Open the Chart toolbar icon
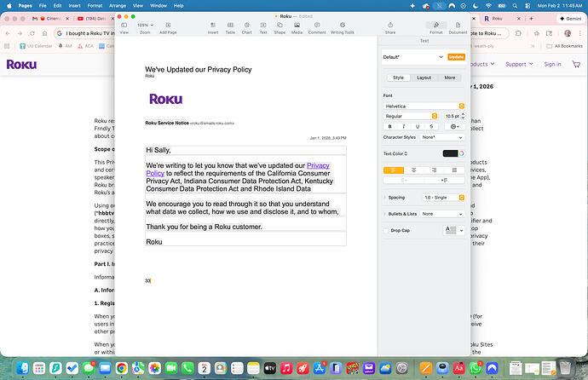588x380 pixels. [x=247, y=25]
